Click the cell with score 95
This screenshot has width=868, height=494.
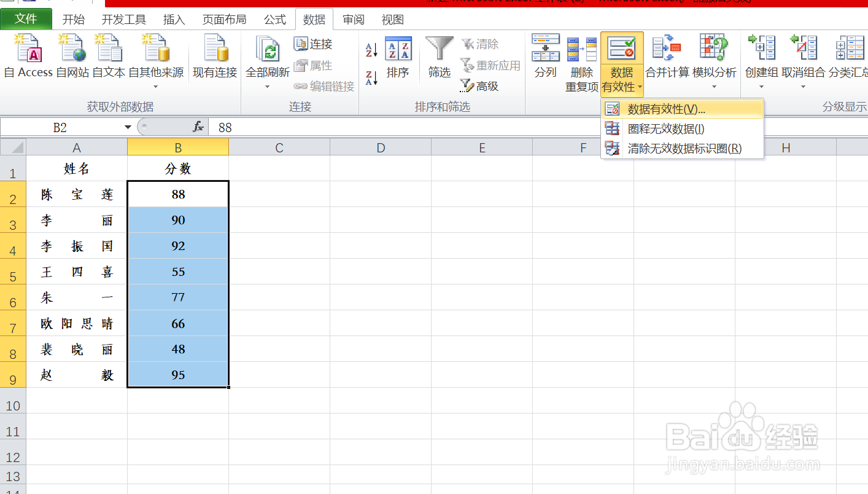[178, 375]
